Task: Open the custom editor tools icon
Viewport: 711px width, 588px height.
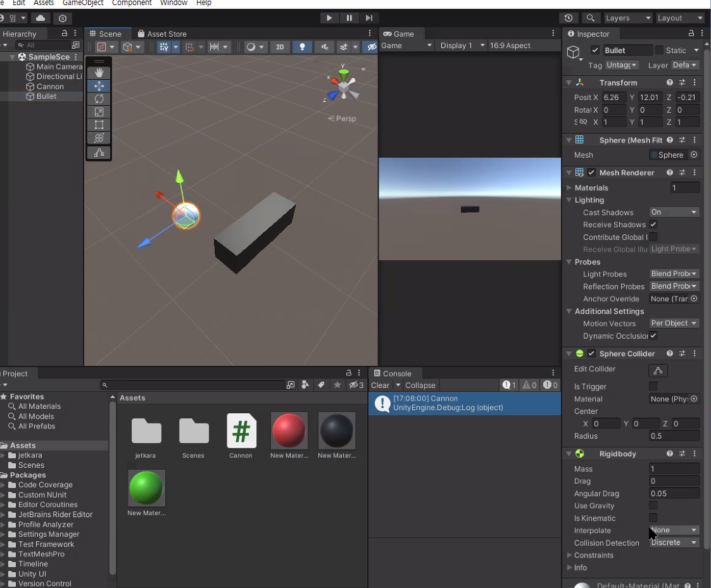Action: coord(99,153)
